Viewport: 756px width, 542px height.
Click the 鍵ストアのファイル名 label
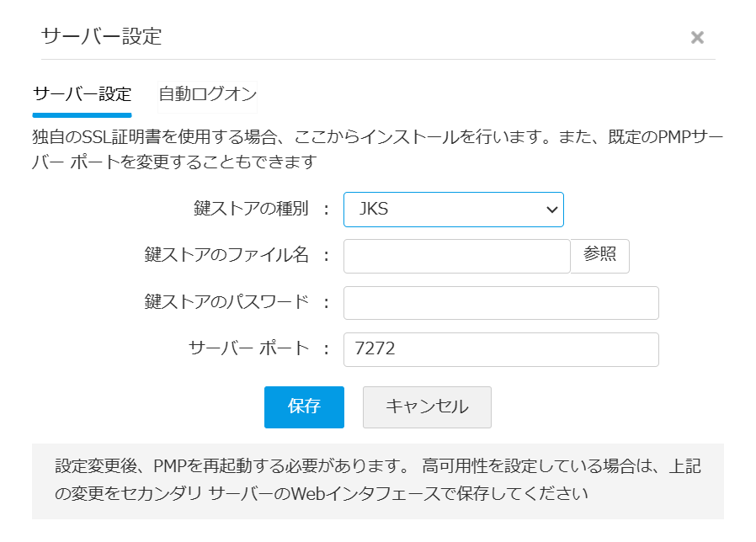coord(226,256)
